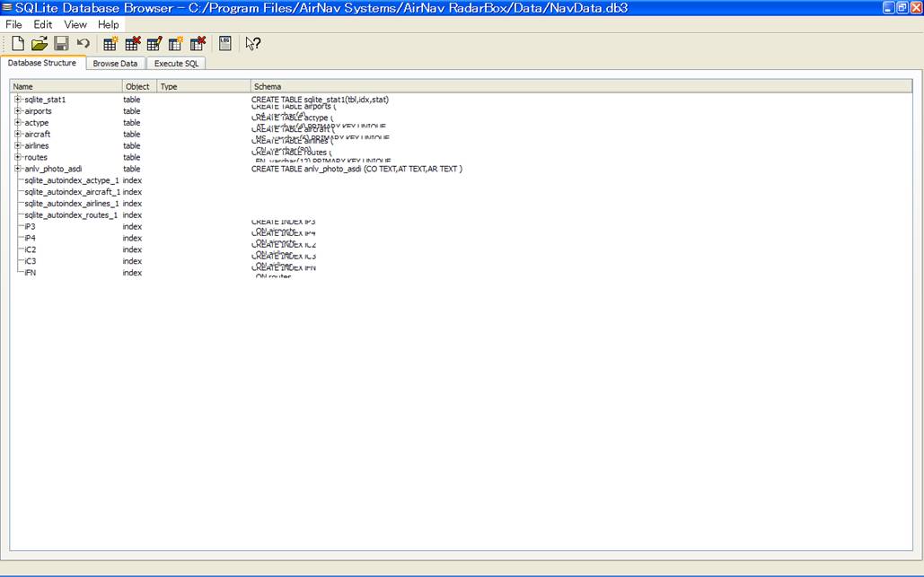Click the Delete Index toolbar icon
Image resolution: width=924 pixels, height=577 pixels.
[198, 44]
